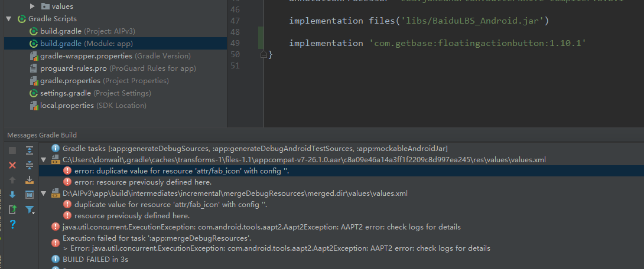Toggle Autoscroll to Source icon
Image resolution: width=644 pixels, height=269 pixels.
click(x=29, y=180)
